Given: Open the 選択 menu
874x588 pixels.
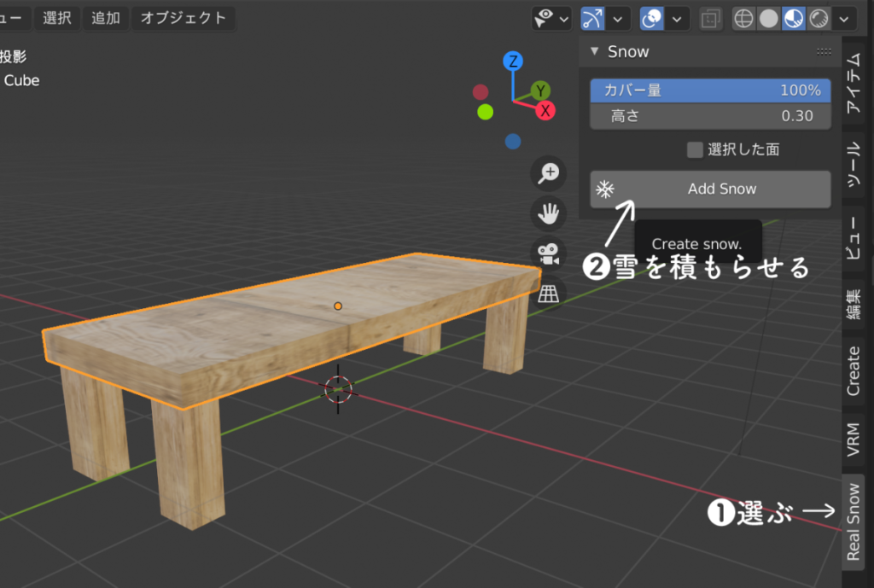Looking at the screenshot, I should click(x=57, y=18).
